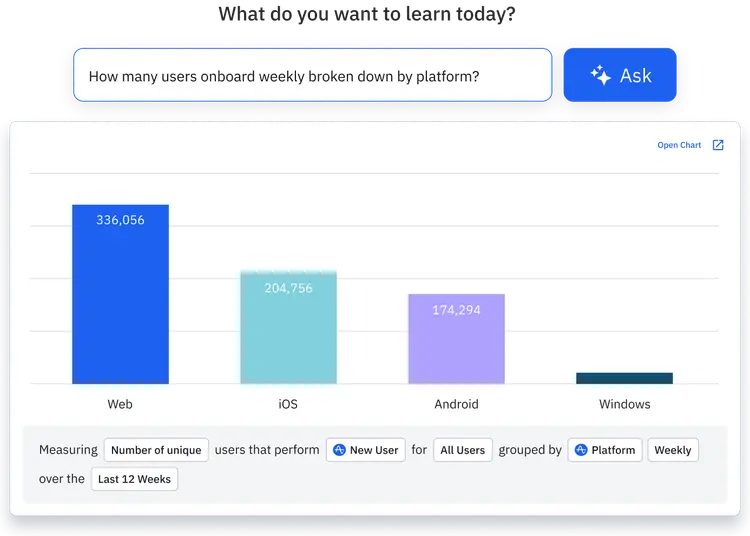Image resolution: width=750 pixels, height=536 pixels.
Task: Click the Platform property icon
Action: click(x=581, y=450)
